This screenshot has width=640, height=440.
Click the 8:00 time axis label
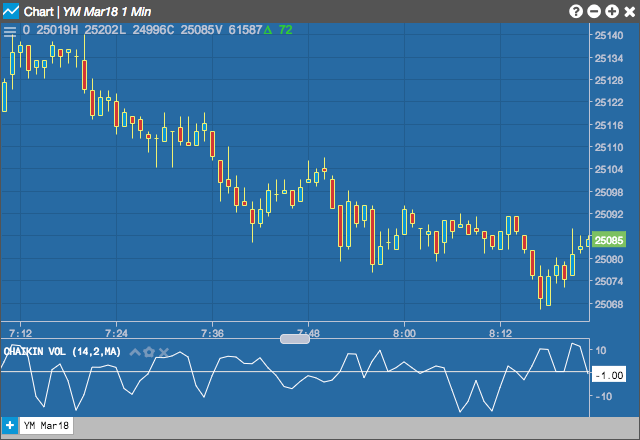coord(404,333)
